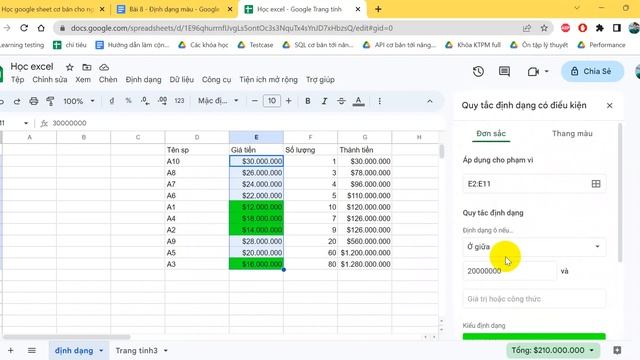
Task: Open Trang tính3 tab menu arrow
Action: click(166, 351)
